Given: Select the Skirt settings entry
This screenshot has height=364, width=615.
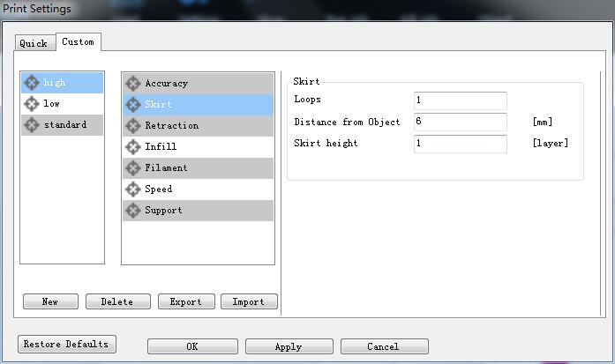Looking at the screenshot, I should (x=159, y=105).
